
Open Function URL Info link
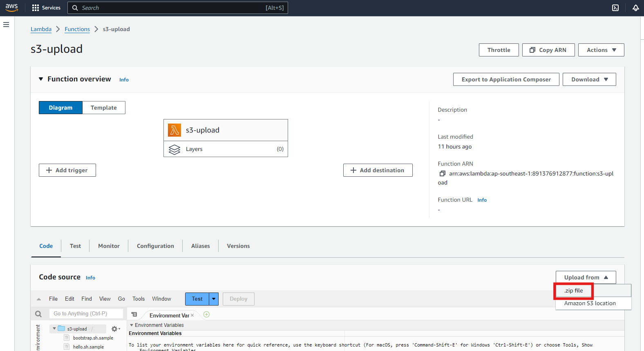(x=482, y=200)
